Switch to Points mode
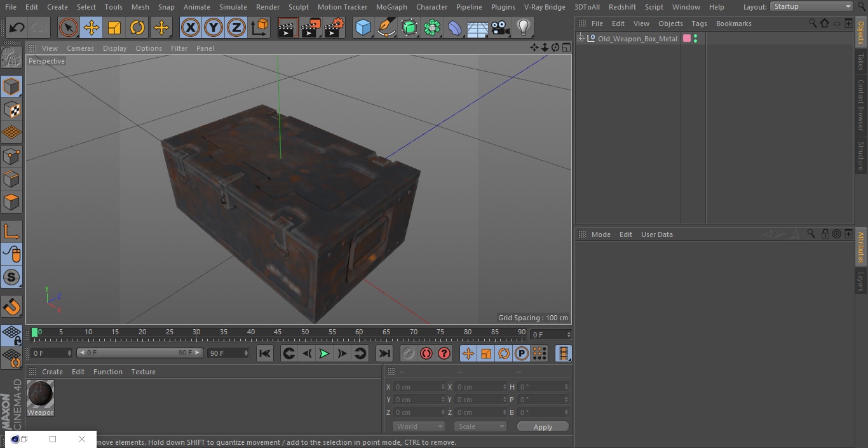 click(11, 156)
